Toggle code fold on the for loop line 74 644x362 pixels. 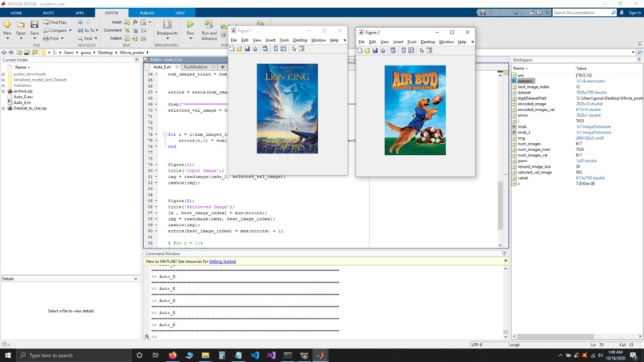pos(165,134)
